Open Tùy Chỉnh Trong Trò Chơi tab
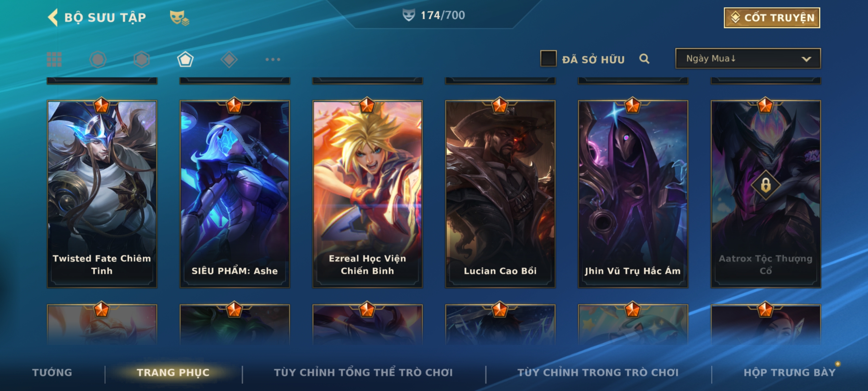 (x=598, y=373)
